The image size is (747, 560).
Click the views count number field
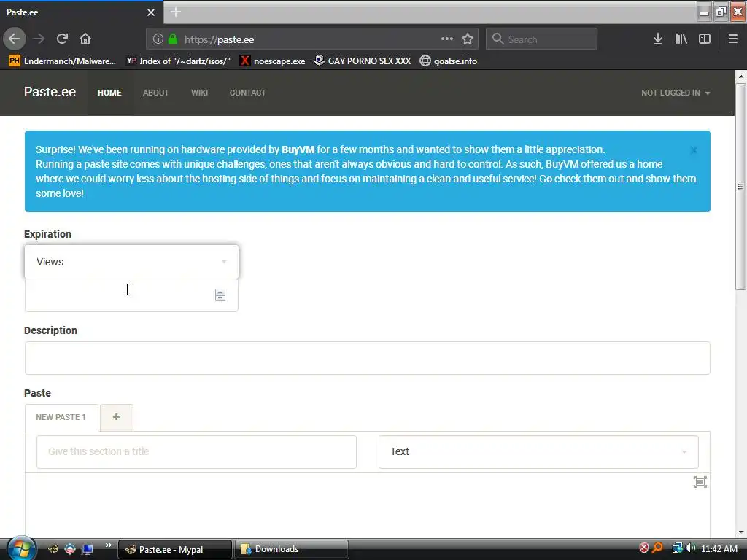pyautogui.click(x=131, y=295)
